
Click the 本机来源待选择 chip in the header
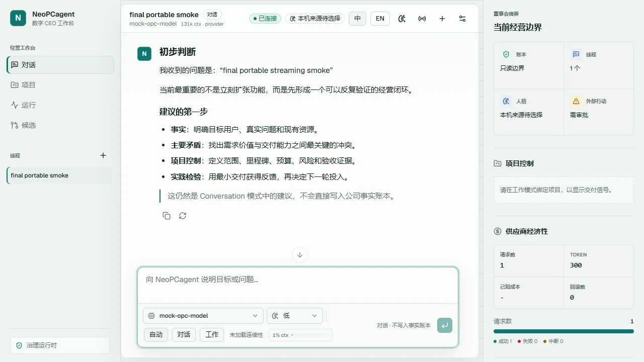coord(315,19)
